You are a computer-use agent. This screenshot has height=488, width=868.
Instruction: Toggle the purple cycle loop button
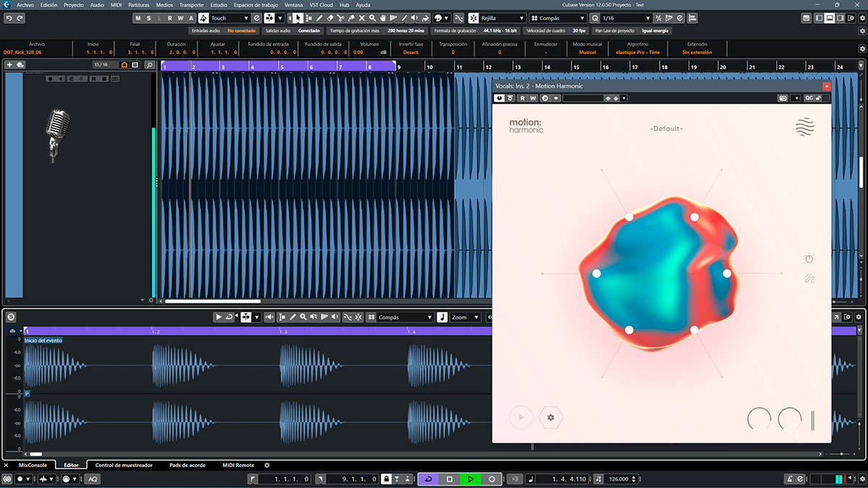(x=427, y=479)
